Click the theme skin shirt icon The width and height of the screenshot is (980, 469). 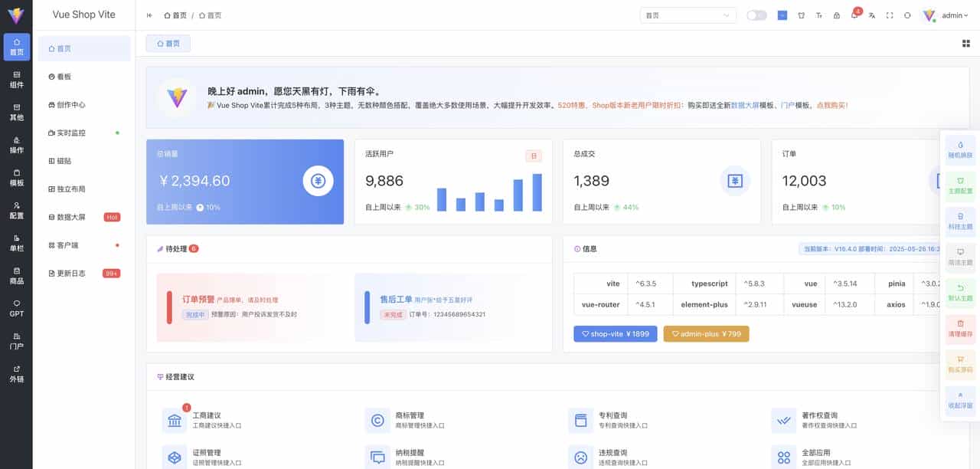tap(801, 15)
